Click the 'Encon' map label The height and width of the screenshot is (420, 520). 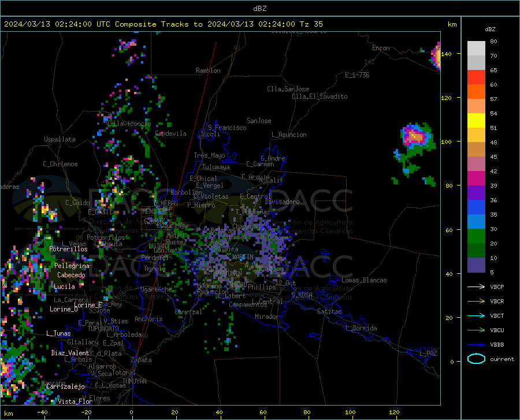click(x=381, y=48)
